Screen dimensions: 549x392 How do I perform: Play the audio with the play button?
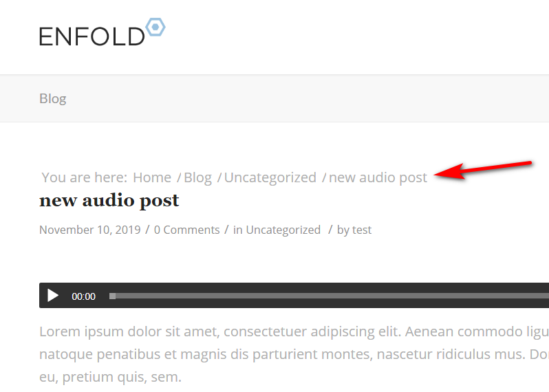53,296
